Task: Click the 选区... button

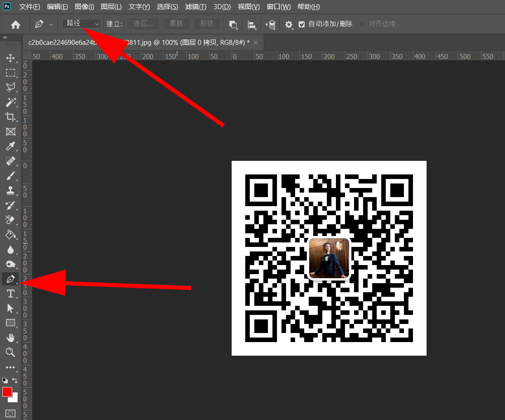Action: point(143,24)
